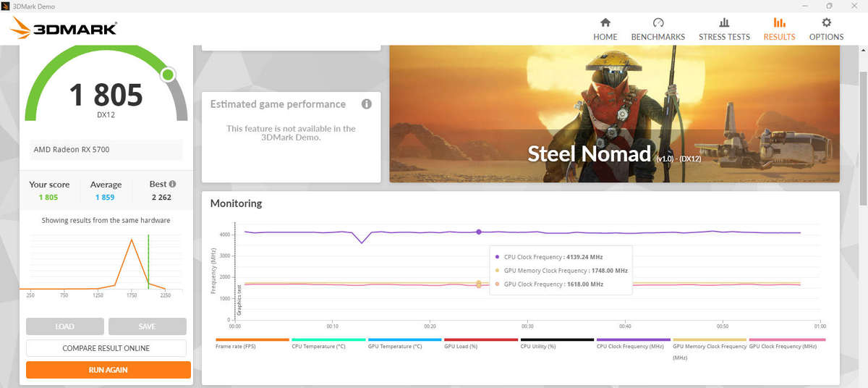
Task: Open Options using the gear icon
Action: point(826,23)
